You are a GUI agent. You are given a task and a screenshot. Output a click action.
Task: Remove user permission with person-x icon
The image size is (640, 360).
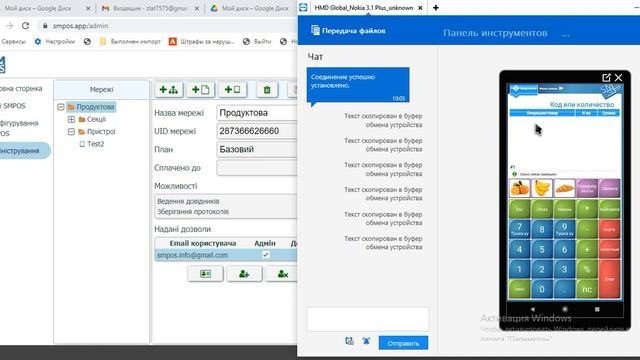(x=282, y=274)
